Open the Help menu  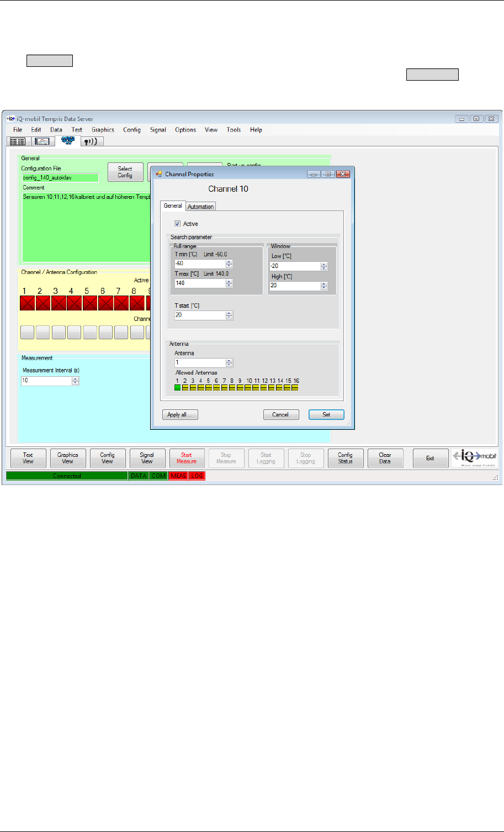(x=256, y=130)
